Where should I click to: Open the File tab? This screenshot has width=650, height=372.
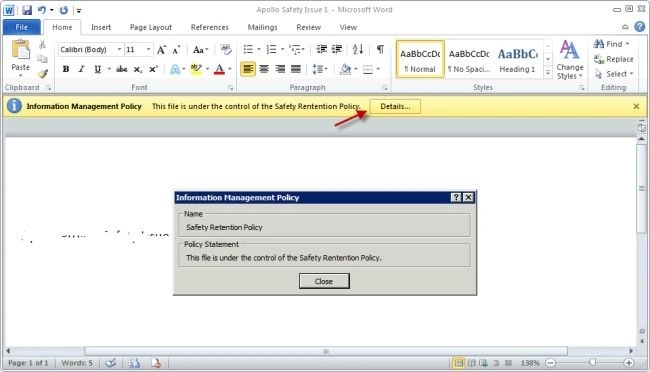22,27
